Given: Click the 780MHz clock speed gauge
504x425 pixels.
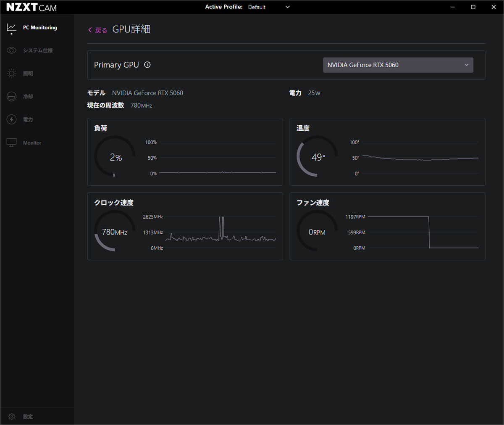Looking at the screenshot, I should (x=115, y=231).
